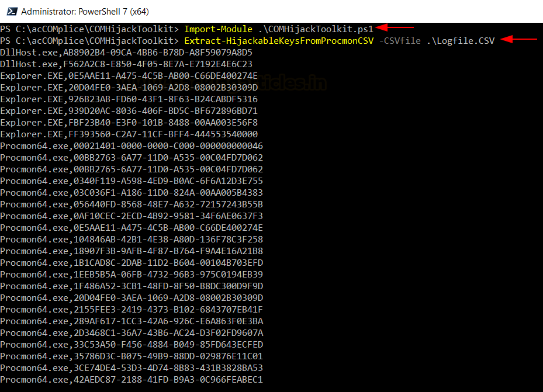Click the -CSVfile parameter
The height and width of the screenshot is (392, 543).
pyautogui.click(x=400, y=41)
